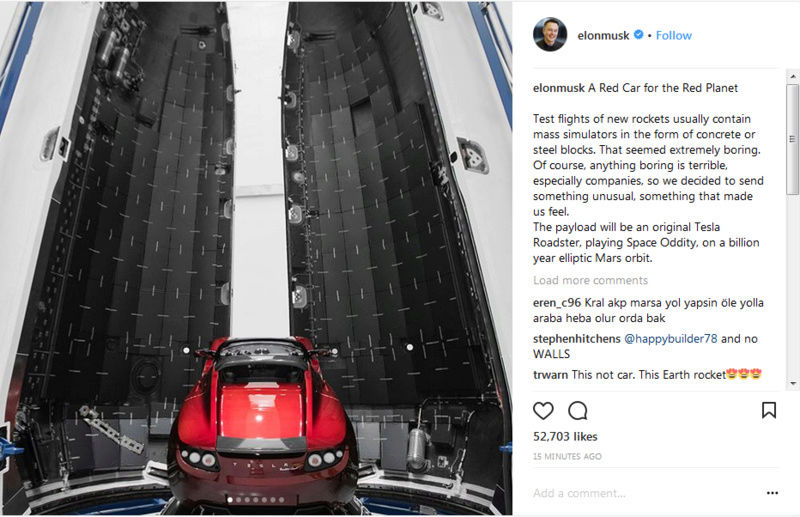Click the blue verified badge
This screenshot has width=800, height=517.
pos(638,35)
